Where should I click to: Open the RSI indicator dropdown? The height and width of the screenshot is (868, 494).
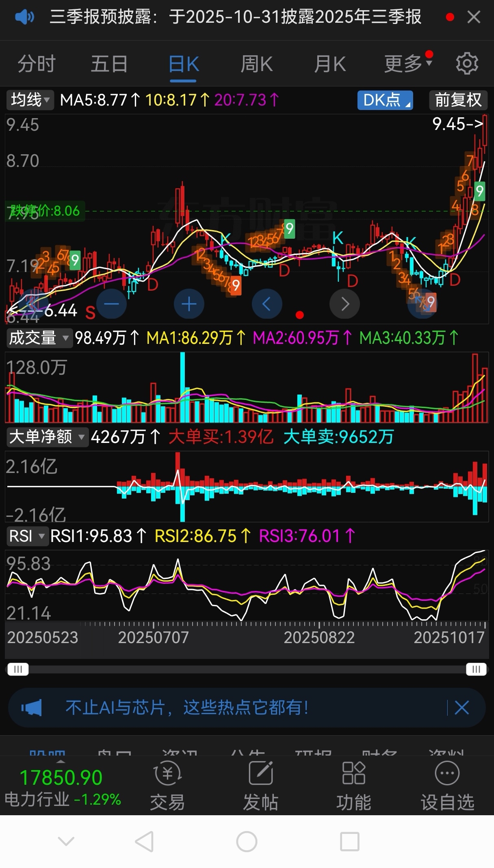tap(27, 536)
